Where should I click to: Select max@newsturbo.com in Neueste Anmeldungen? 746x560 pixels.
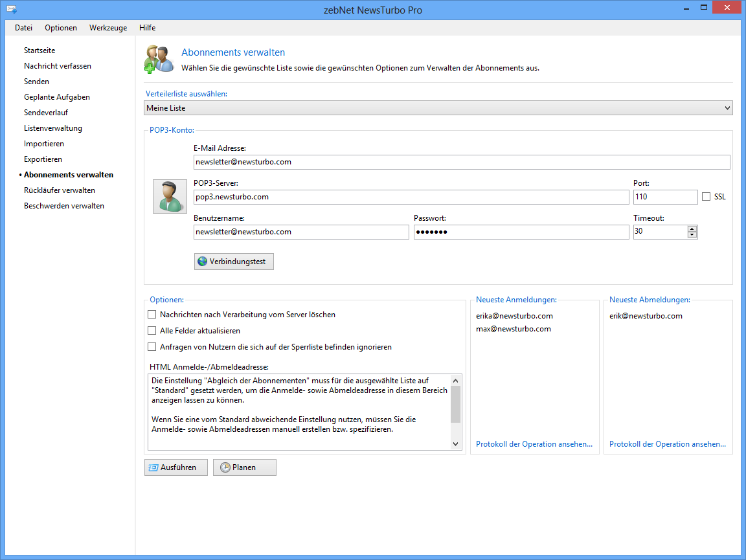point(514,329)
